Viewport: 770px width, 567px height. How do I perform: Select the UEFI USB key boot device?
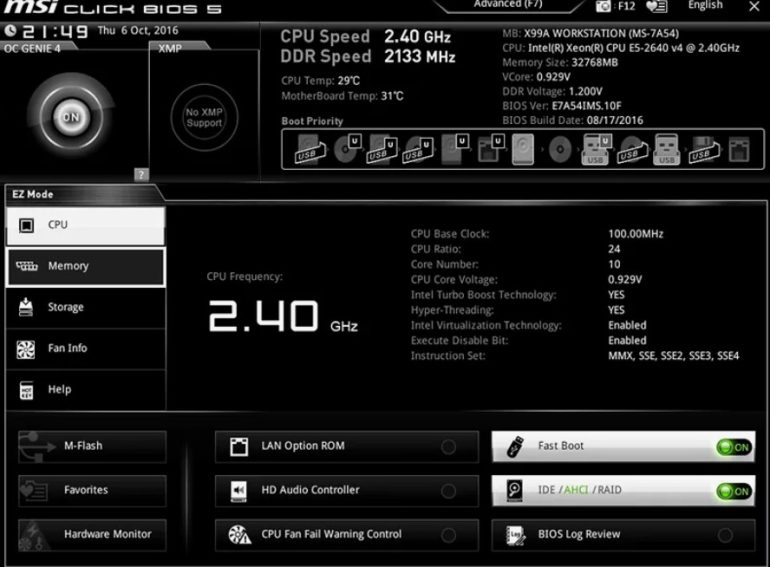(x=596, y=149)
